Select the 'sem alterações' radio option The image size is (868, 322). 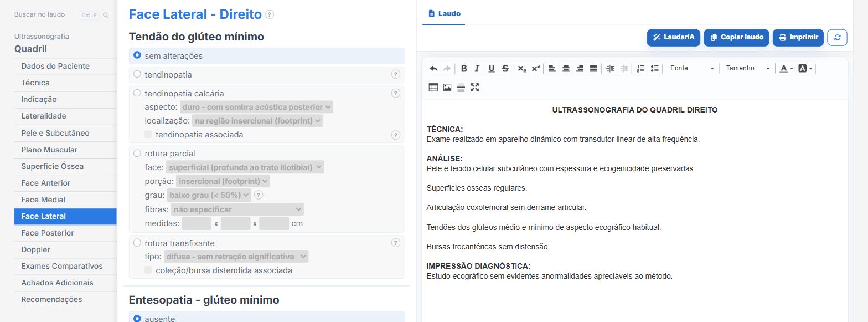pos(137,55)
